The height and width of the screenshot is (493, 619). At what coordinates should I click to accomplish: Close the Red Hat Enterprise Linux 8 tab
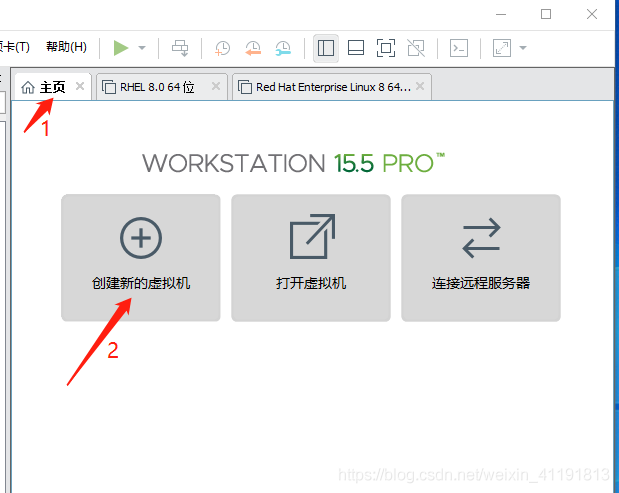[420, 86]
